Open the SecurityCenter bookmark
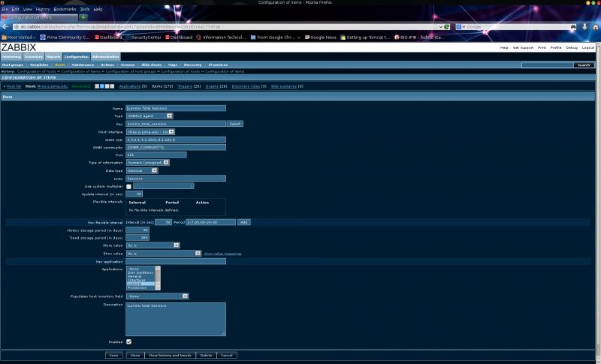 click(143, 37)
